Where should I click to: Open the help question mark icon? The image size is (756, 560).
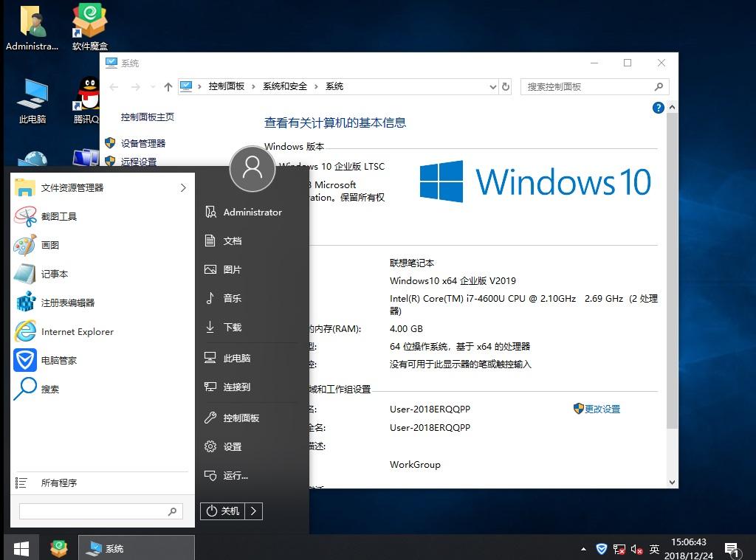pos(659,108)
